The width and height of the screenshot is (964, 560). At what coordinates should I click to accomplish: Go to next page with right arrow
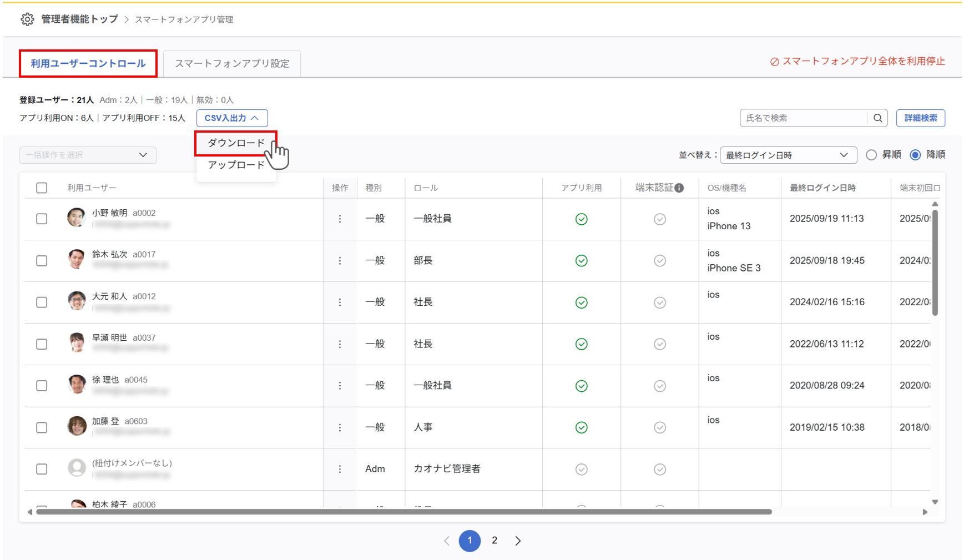517,541
